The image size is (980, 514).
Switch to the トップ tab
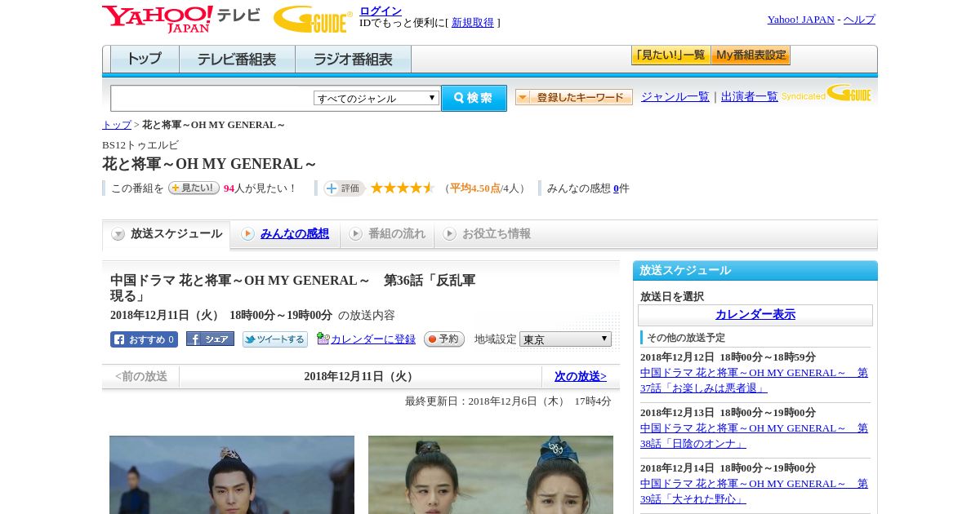145,60
